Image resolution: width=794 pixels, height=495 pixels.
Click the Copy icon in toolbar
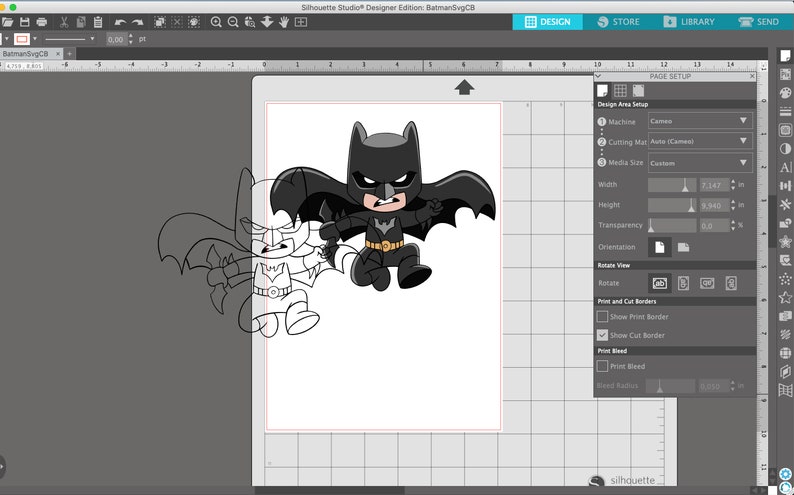coord(81,22)
